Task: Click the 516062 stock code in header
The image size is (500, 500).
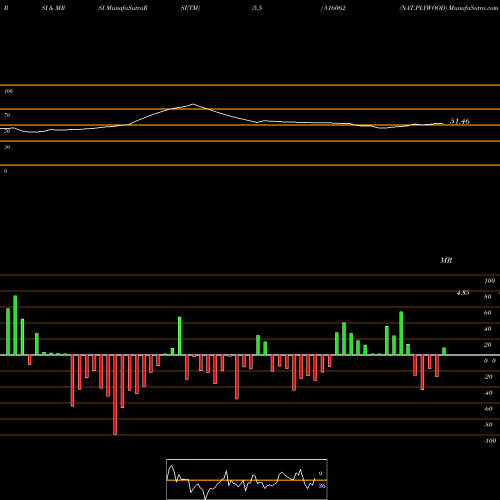Action: click(335, 8)
